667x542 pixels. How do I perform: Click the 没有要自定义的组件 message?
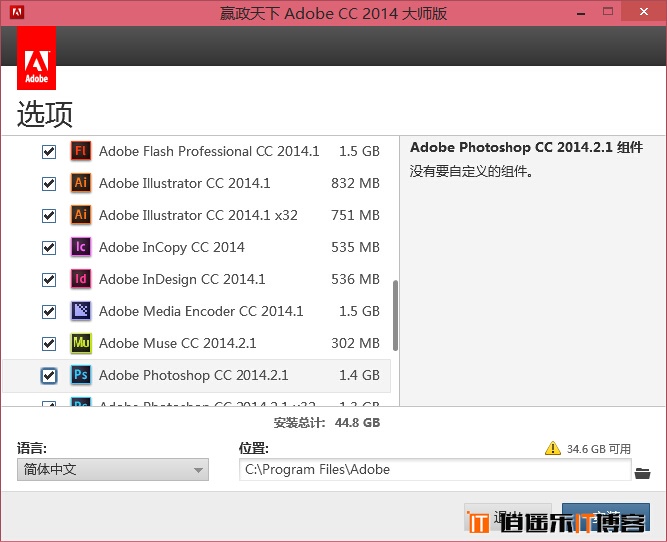tap(471, 171)
